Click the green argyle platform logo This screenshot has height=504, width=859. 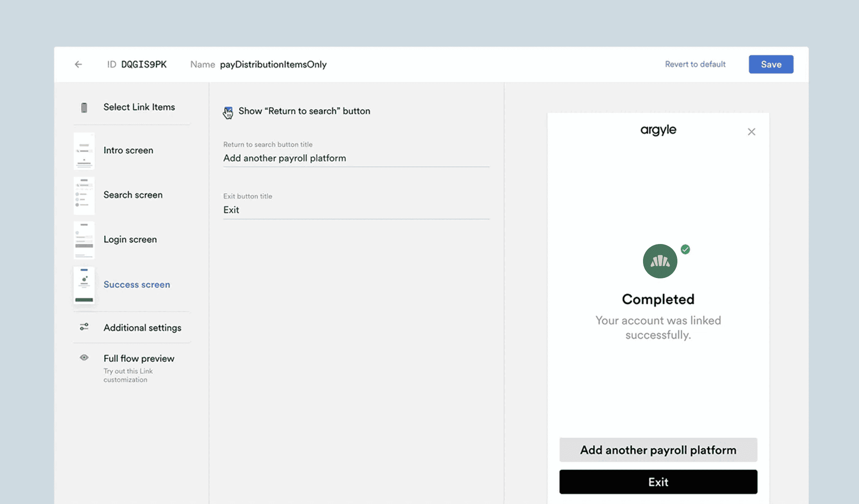click(x=660, y=261)
